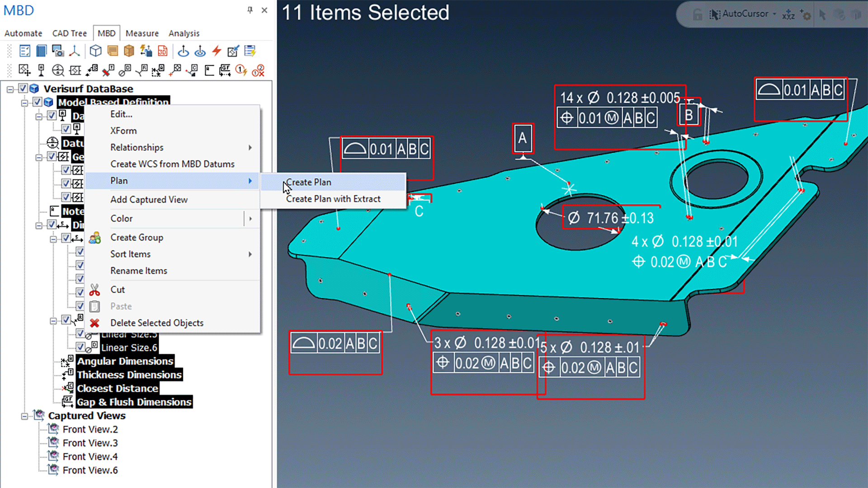The image size is (868, 488).
Task: Select Thickness Dimensions tree item
Action: point(129,375)
